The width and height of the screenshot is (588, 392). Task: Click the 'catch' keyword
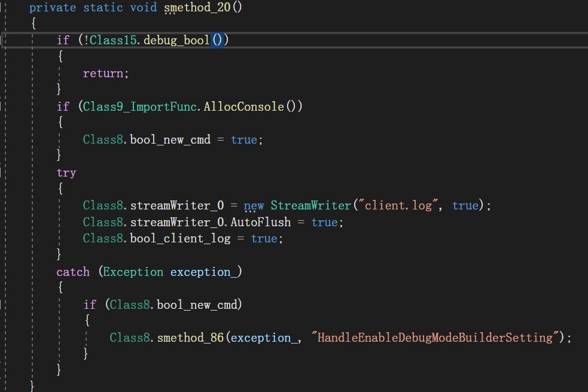[73, 272]
